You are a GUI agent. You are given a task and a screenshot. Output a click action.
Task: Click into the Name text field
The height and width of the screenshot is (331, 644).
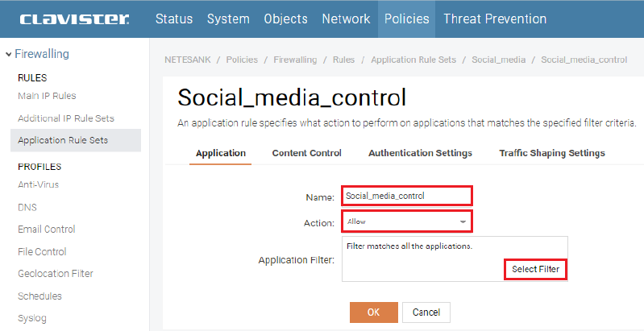406,196
